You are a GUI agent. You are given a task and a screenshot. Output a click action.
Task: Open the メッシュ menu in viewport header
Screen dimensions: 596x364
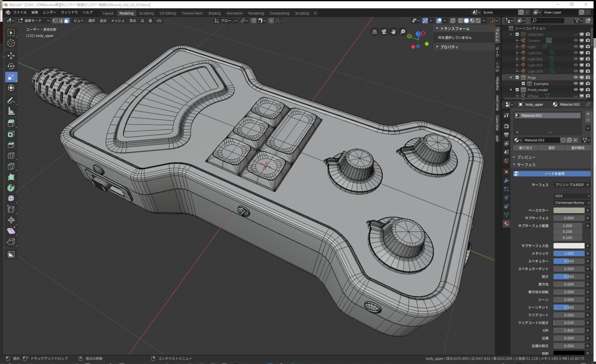[x=118, y=21]
